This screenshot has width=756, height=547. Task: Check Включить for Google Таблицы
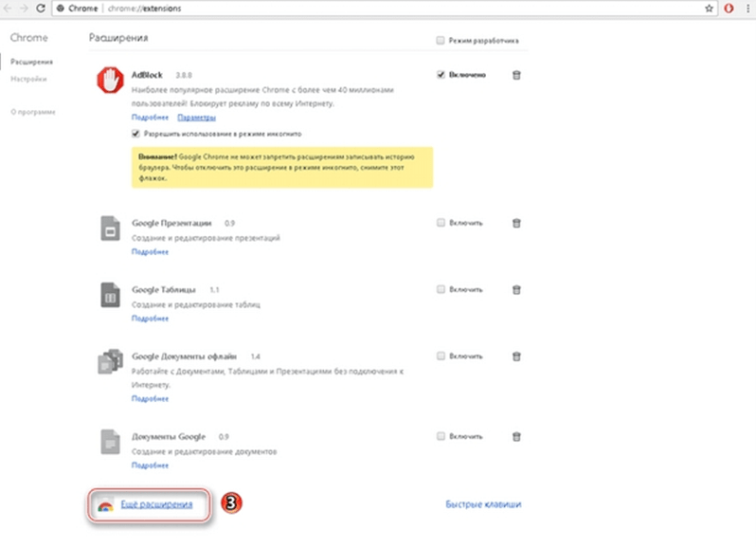(x=441, y=289)
